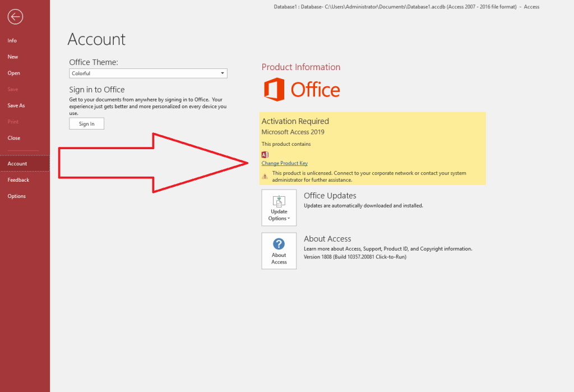This screenshot has width=574, height=392.
Task: Click the 'Office Updates' heading
Action: point(330,196)
